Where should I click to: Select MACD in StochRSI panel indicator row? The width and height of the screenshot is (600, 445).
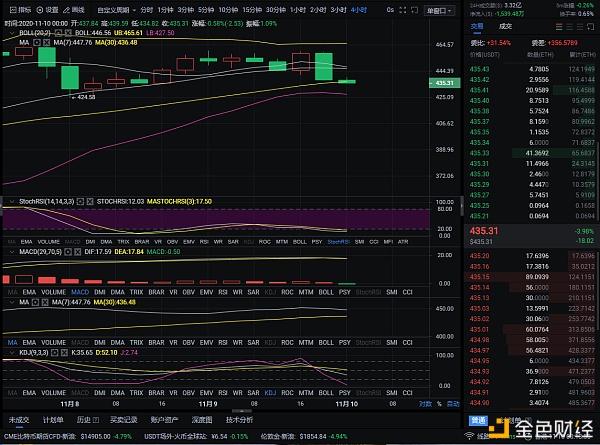[x=72, y=242]
